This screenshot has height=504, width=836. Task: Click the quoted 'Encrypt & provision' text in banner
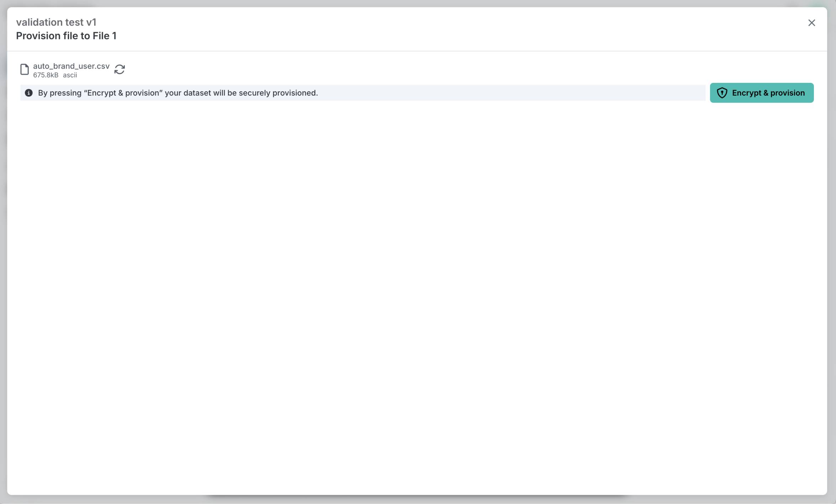(123, 93)
